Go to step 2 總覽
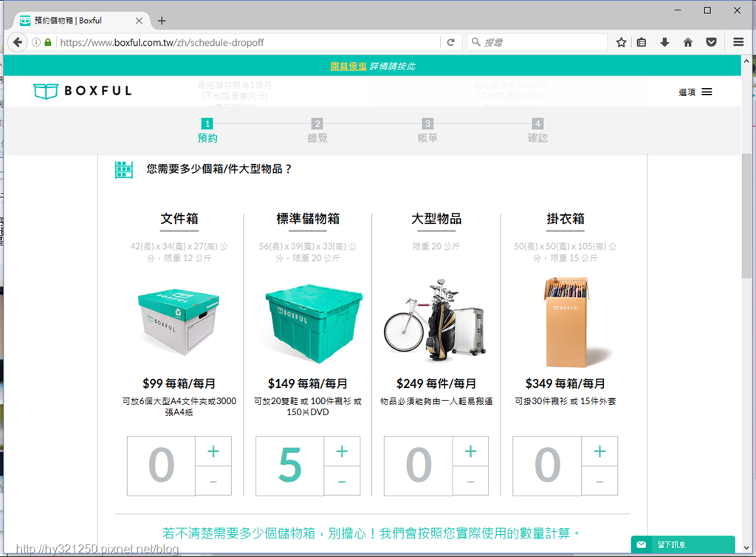Image resolution: width=756 pixels, height=557 pixels. 317,131
